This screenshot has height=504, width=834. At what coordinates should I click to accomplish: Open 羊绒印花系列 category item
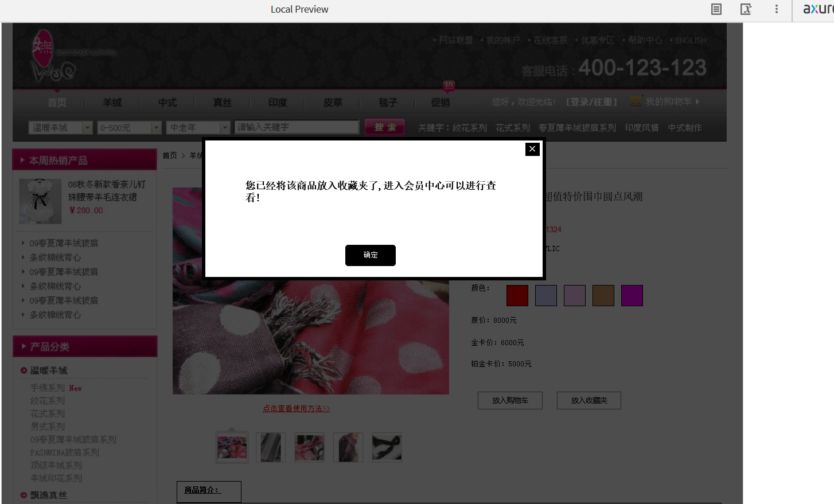pyautogui.click(x=56, y=478)
